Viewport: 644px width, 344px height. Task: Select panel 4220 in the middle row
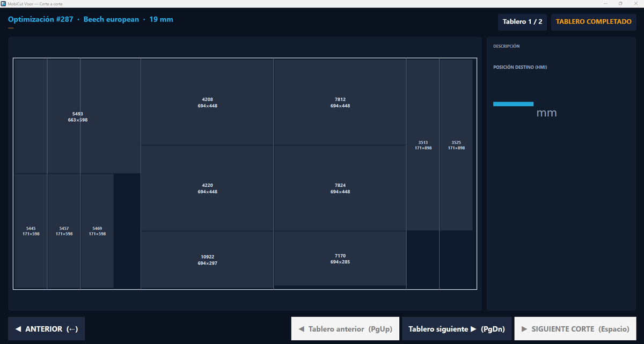pyautogui.click(x=207, y=188)
